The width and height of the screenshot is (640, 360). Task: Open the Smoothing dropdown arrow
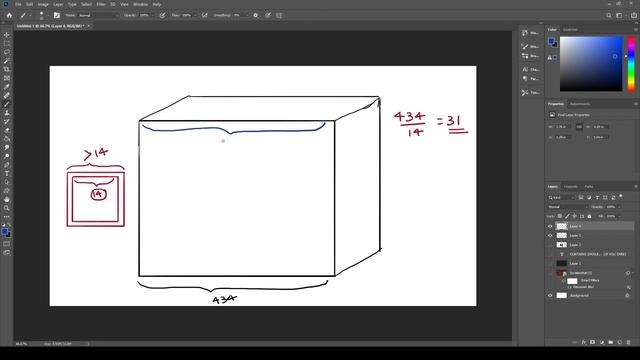point(247,16)
